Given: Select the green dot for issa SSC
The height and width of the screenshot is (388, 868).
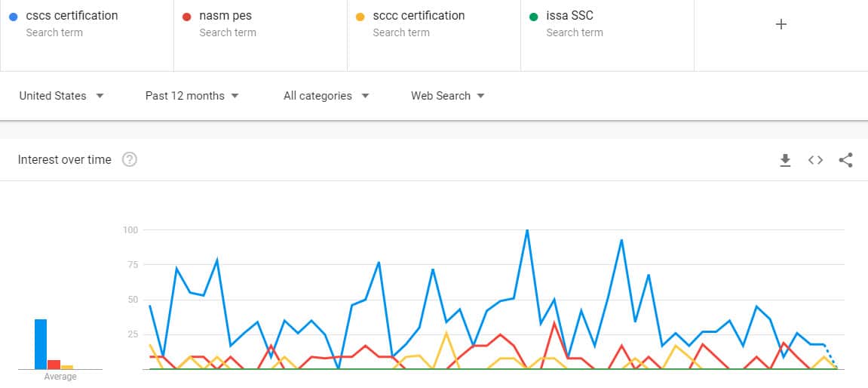Looking at the screenshot, I should [534, 17].
